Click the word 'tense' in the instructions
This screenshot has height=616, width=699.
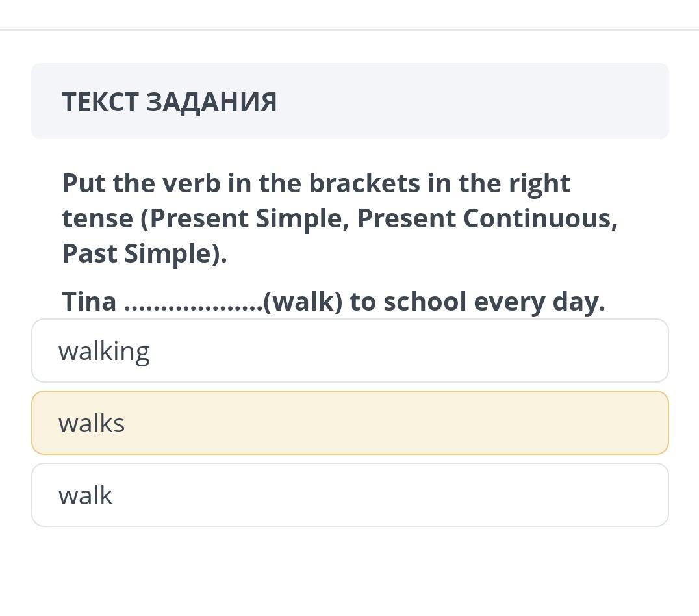[97, 219]
